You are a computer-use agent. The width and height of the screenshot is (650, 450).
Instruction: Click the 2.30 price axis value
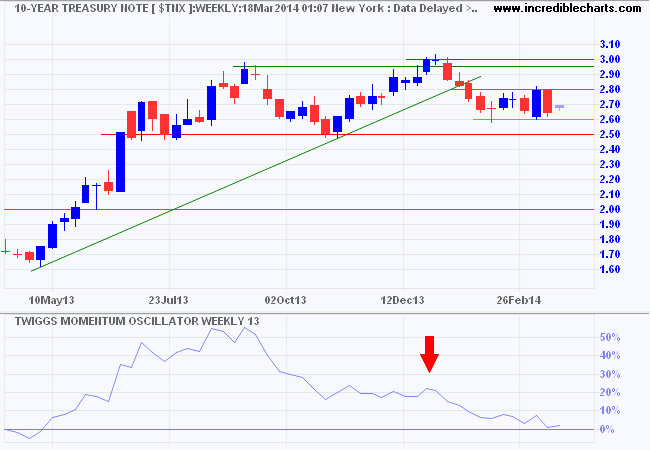[610, 164]
